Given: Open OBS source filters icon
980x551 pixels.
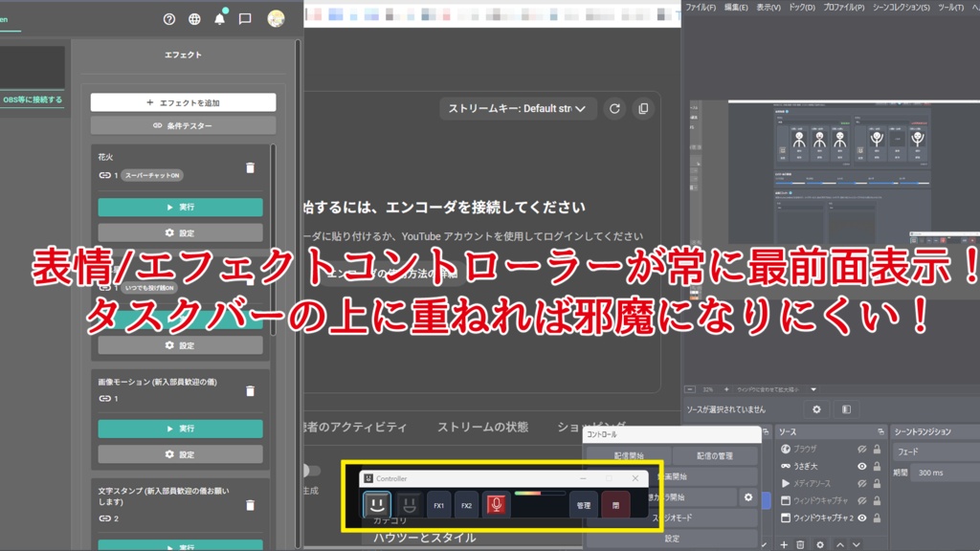Looking at the screenshot, I should tap(846, 409).
